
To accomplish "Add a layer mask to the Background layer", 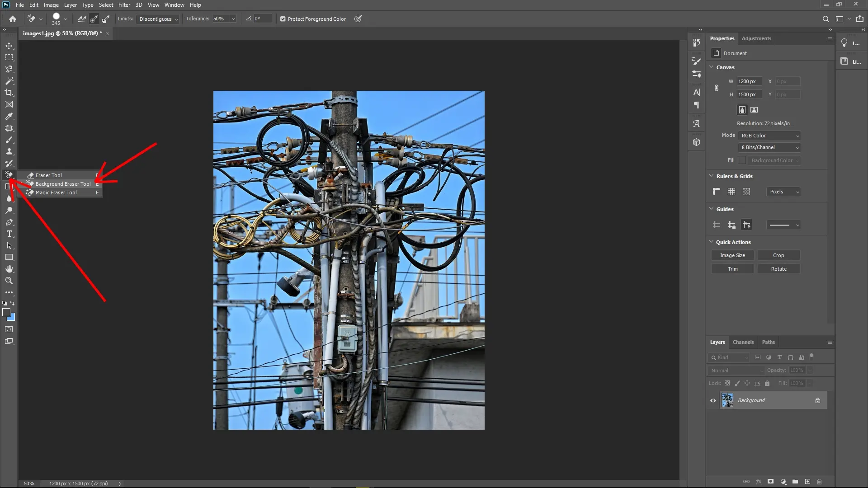I will coord(770,481).
